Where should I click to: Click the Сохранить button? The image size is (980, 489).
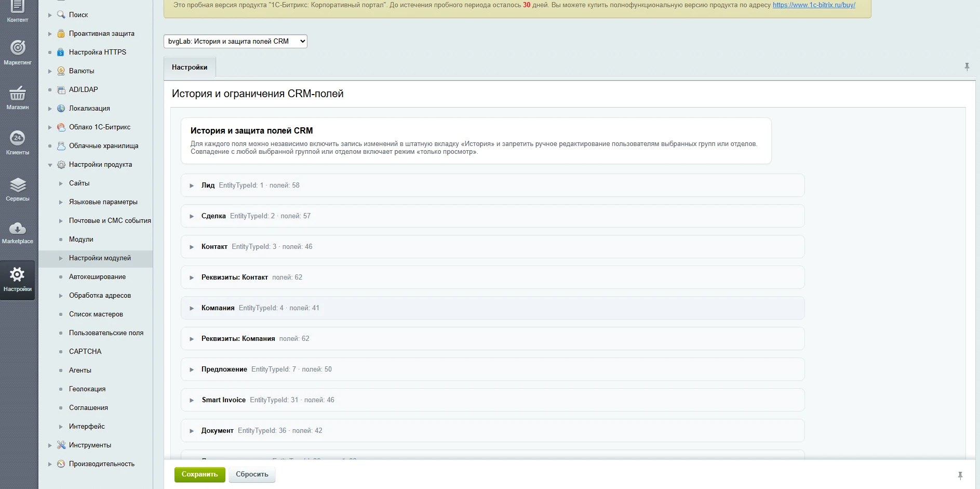(x=199, y=474)
